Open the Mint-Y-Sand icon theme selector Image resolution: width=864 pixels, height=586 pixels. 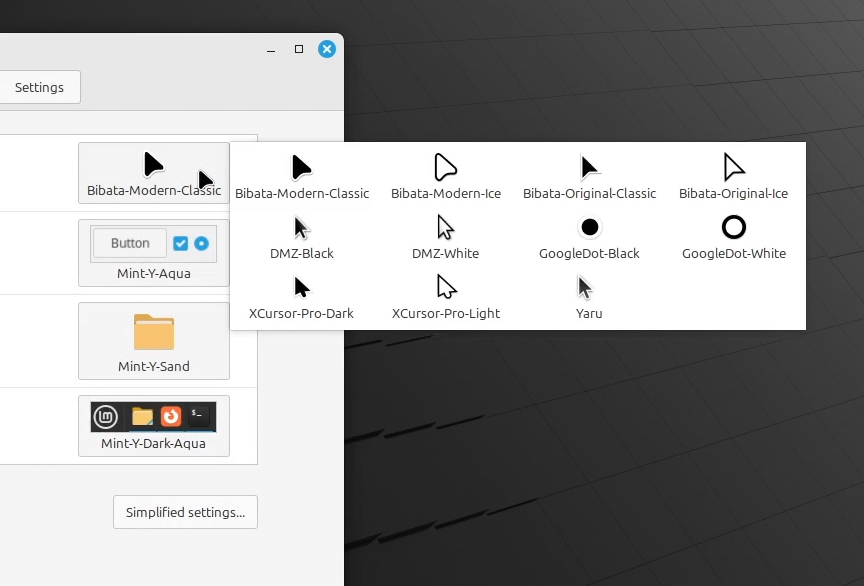tap(153, 340)
